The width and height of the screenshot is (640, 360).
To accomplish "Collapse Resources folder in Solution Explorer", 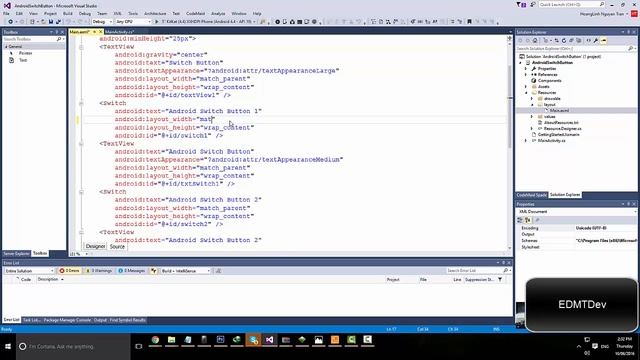I will click(526, 93).
